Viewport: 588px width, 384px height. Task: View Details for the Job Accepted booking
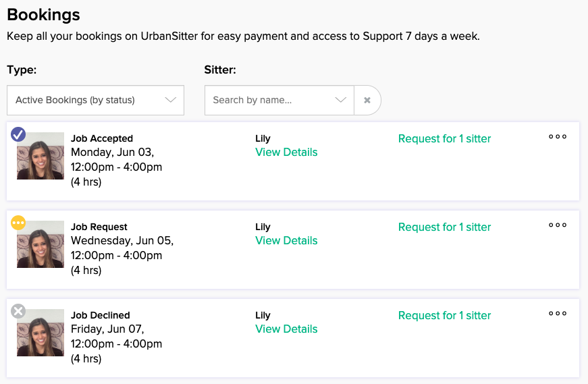click(286, 153)
